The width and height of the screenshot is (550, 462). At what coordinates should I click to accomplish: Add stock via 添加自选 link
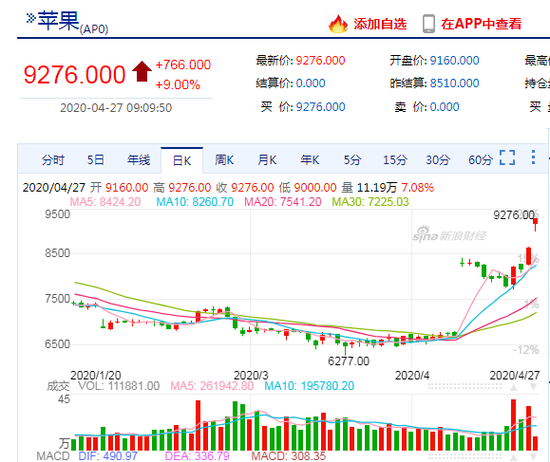click(380, 24)
